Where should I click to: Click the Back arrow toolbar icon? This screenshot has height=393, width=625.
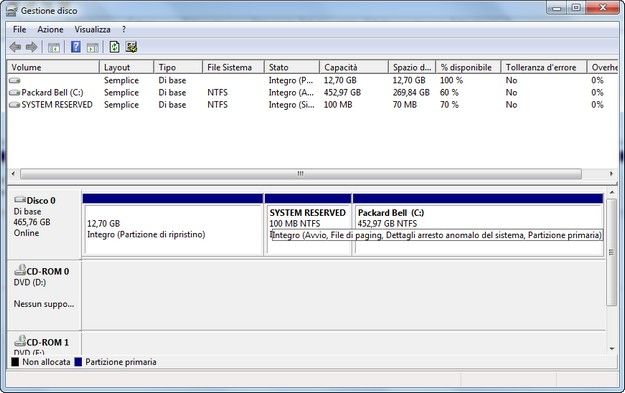15,47
